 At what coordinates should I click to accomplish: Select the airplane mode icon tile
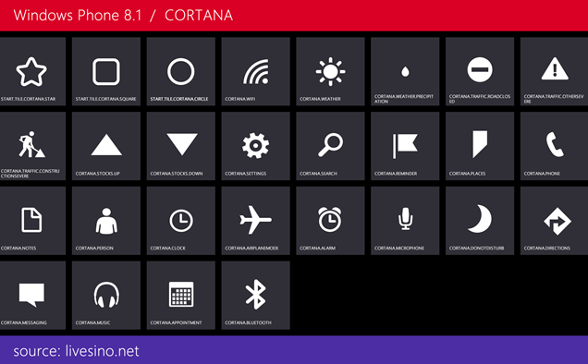pos(255,220)
